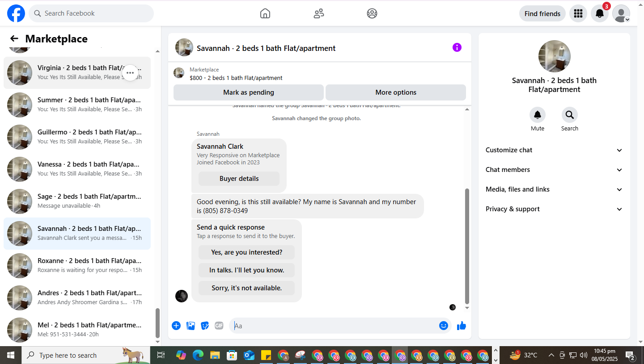The image size is (644, 364).
Task: Send quick reply 'Sorry, it's not available.'
Action: pos(247,288)
